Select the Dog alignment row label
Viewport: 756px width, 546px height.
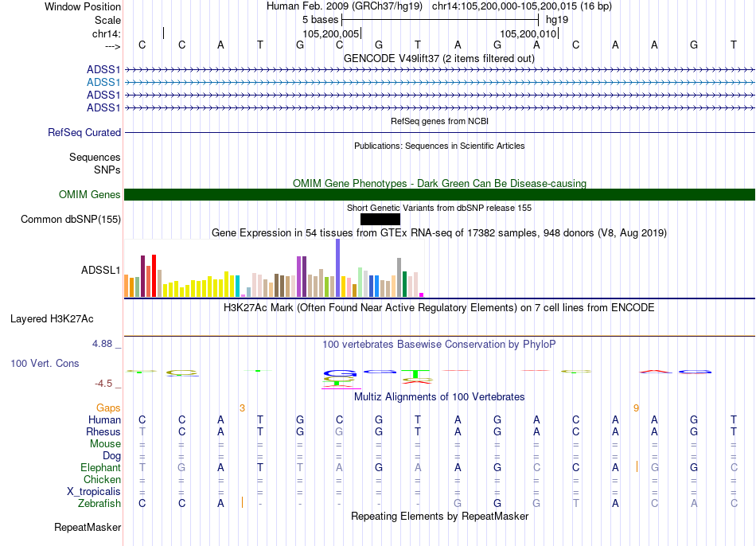(x=111, y=456)
